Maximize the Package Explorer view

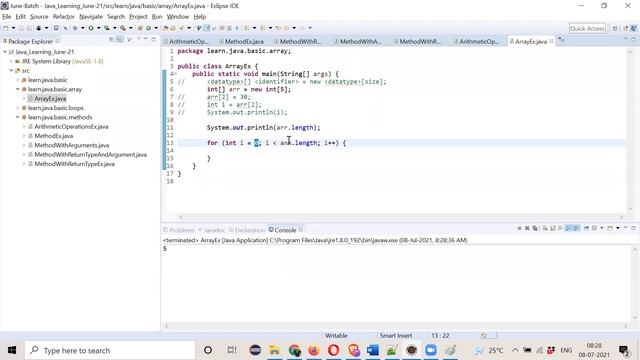tap(153, 39)
